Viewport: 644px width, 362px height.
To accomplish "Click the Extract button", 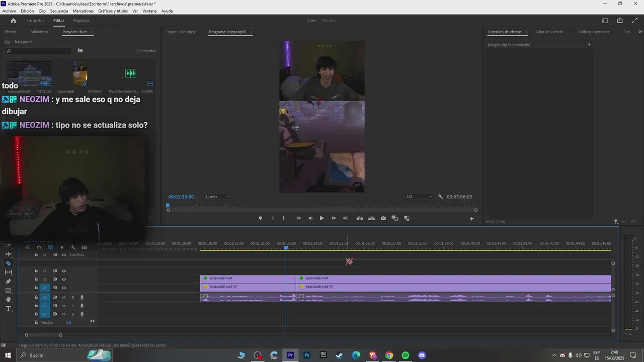I will click(371, 218).
